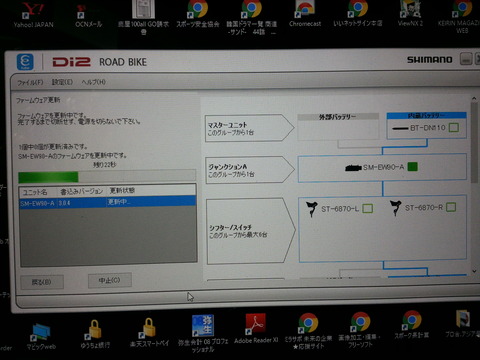Select the SM-EW90-A junction unit icon
The width and height of the screenshot is (480, 360).
coord(353,168)
